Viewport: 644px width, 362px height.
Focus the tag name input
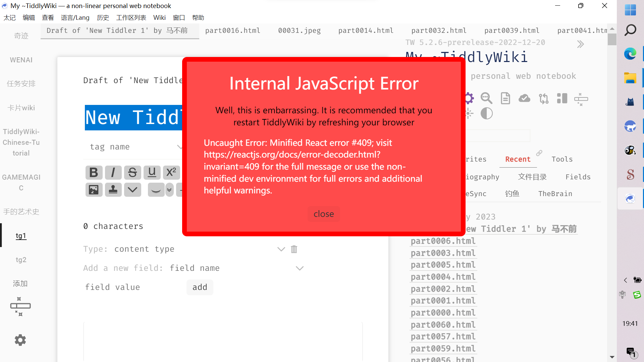tap(131, 147)
